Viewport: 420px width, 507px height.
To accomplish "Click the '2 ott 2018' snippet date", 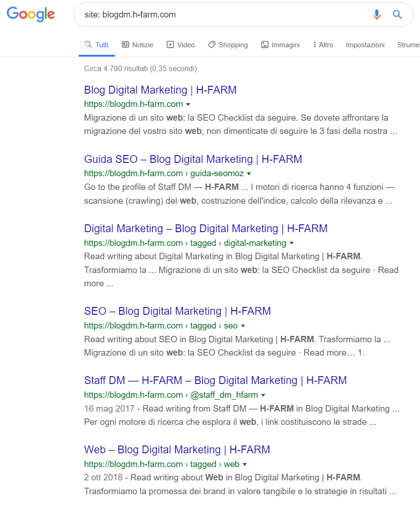I will click(103, 478).
